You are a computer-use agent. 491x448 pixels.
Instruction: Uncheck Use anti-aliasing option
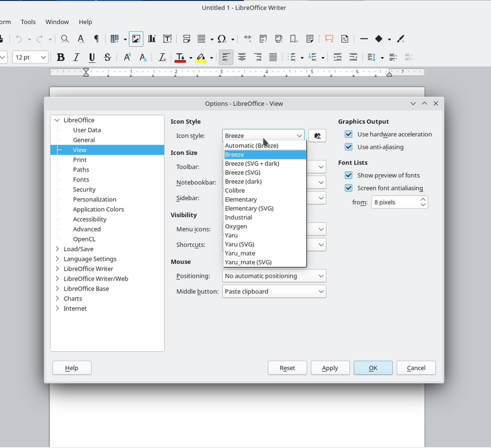[349, 147]
